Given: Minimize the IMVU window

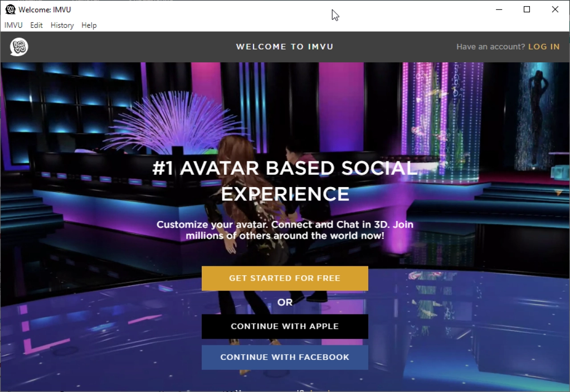Looking at the screenshot, I should pyautogui.click(x=499, y=9).
